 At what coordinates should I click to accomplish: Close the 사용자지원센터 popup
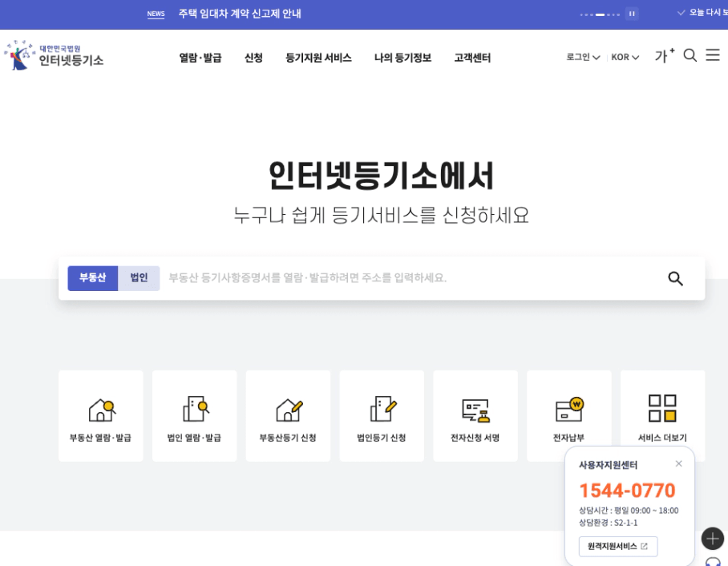coord(678,463)
